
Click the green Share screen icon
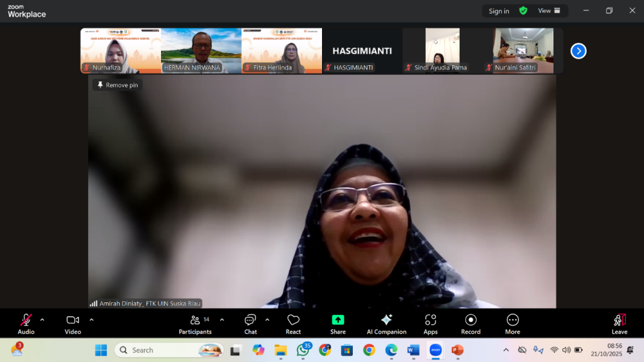pos(338,320)
